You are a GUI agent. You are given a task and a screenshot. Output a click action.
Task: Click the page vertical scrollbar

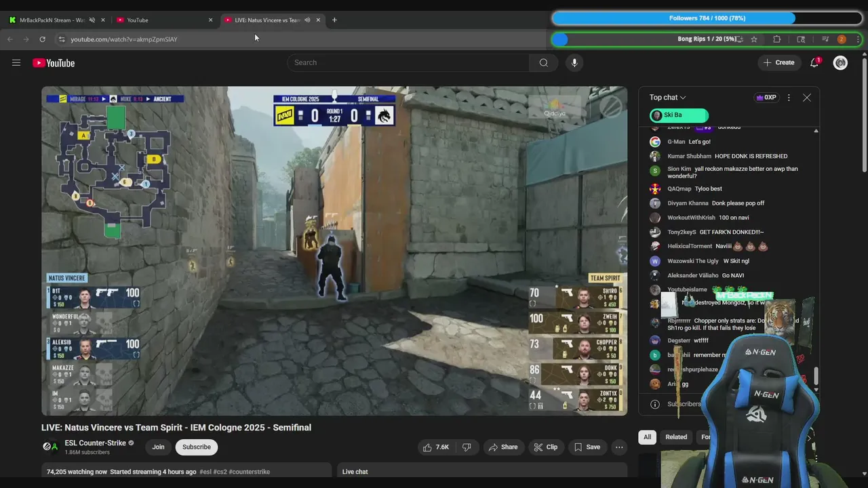pyautogui.click(x=864, y=115)
